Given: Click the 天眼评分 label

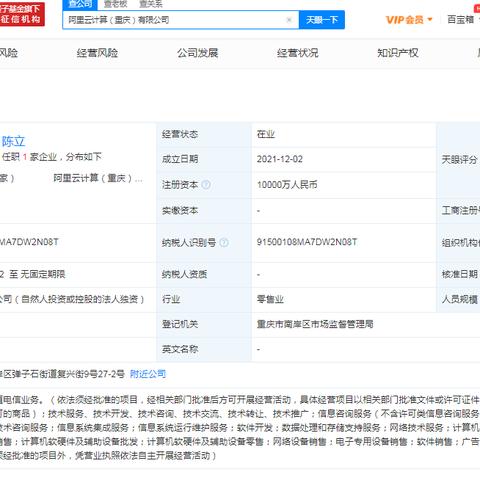Looking at the screenshot, I should coord(459,160).
